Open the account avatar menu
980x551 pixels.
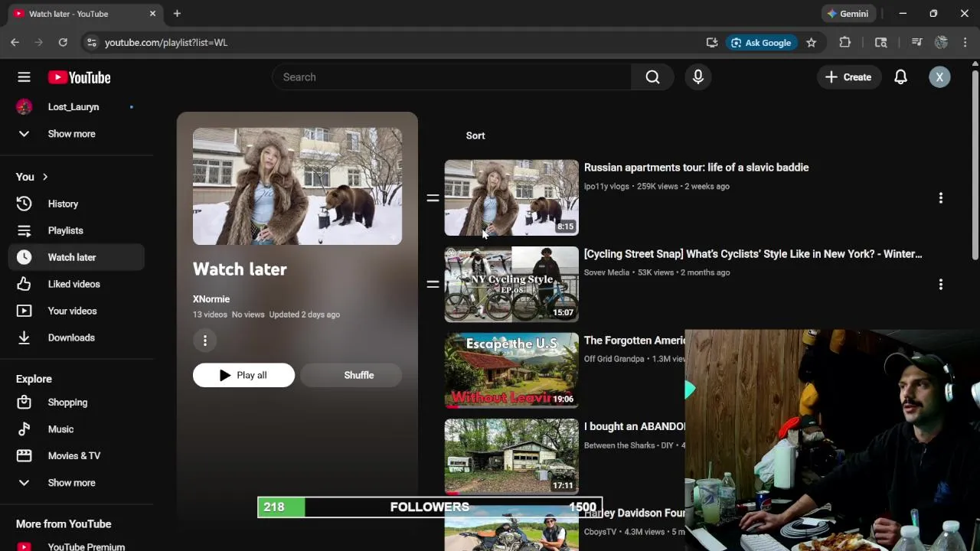pos(939,77)
